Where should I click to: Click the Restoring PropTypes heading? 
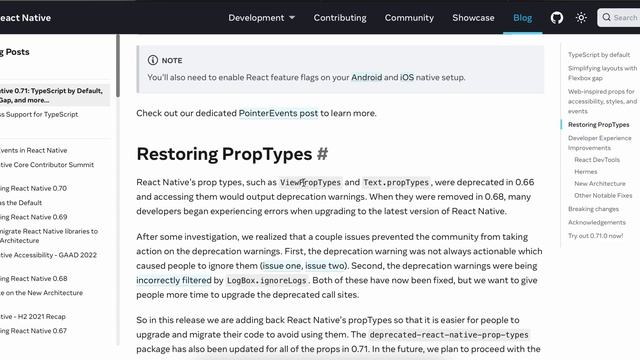(224, 154)
